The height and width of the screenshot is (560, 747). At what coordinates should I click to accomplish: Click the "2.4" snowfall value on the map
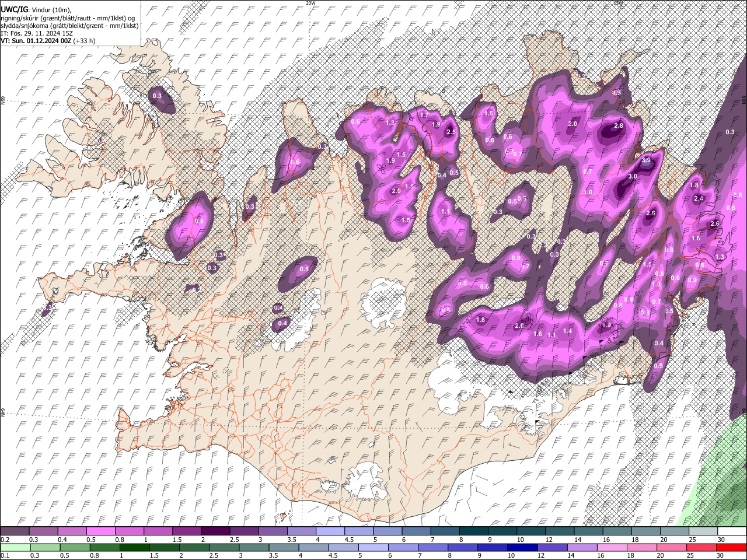pos(699,199)
